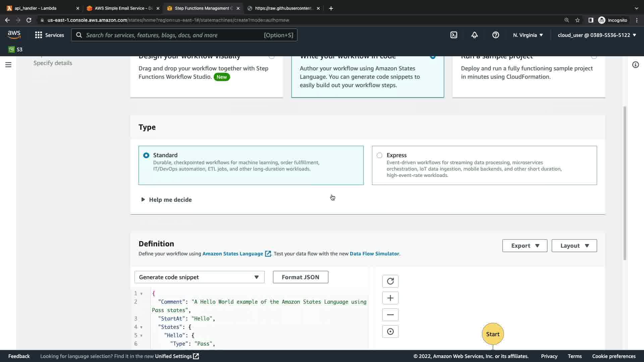
Task: Open the side navigation hamburger menu
Action: click(8, 65)
